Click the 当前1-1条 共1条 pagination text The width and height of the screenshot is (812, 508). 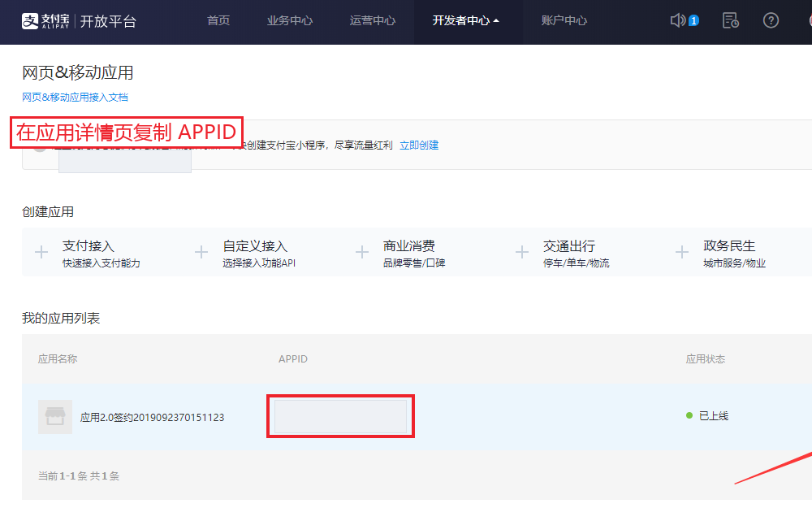coord(79,475)
